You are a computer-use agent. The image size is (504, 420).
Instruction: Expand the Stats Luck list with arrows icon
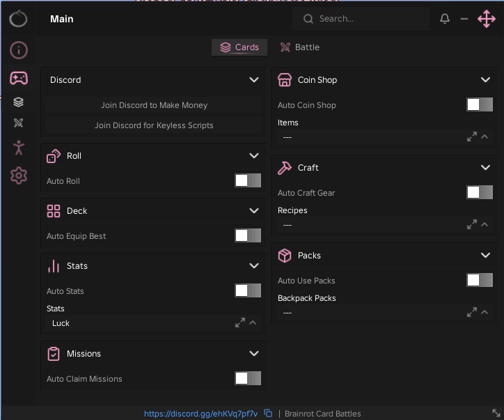point(239,322)
